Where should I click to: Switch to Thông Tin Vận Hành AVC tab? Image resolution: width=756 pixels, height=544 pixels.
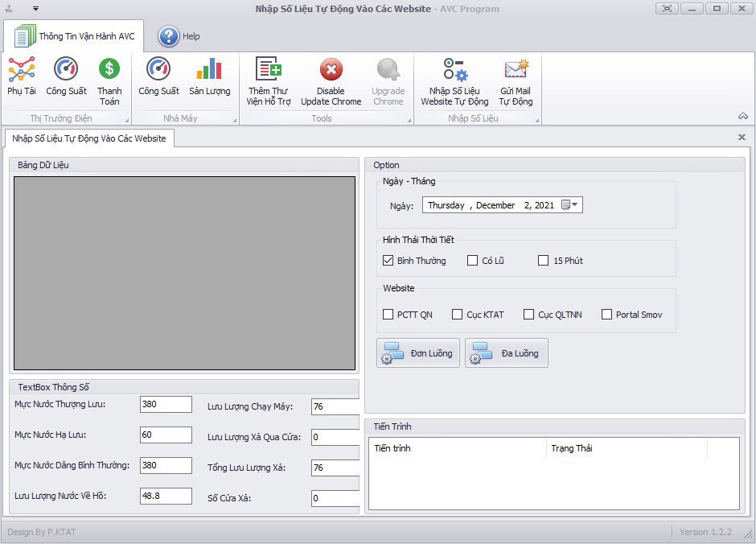click(x=74, y=36)
